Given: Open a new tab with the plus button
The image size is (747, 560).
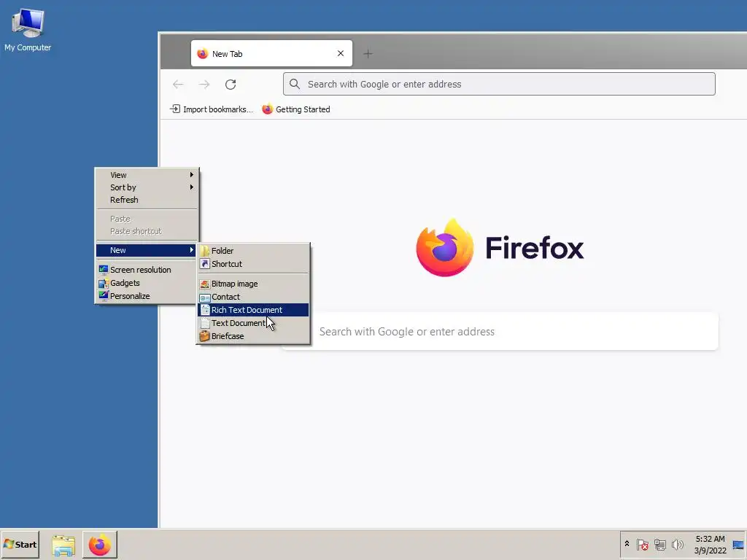Looking at the screenshot, I should tap(368, 54).
